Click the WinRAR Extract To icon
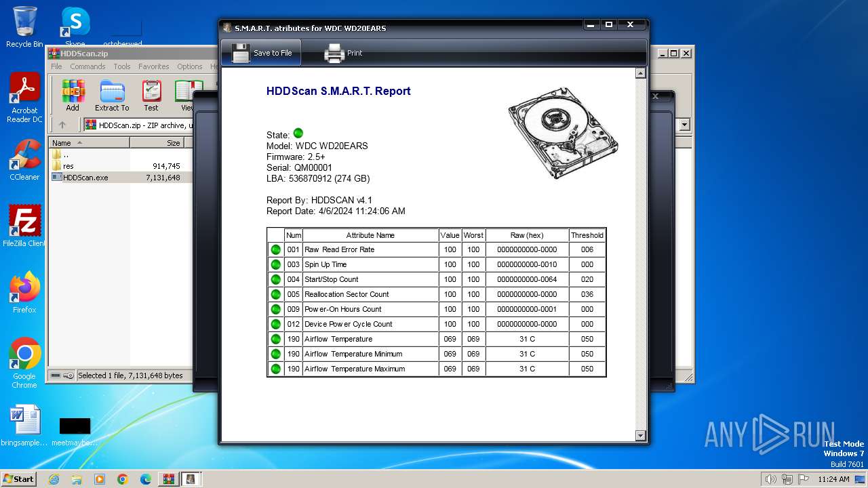868x488 pixels. (x=112, y=95)
